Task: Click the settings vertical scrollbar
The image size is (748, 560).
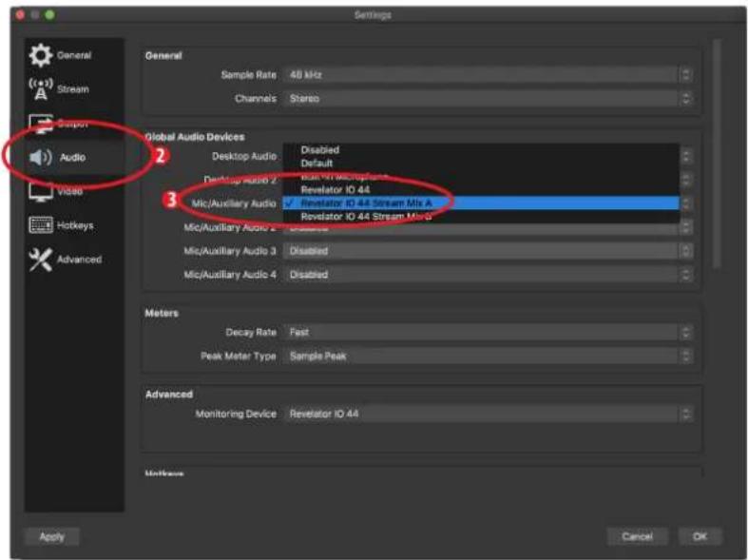Action: (x=716, y=154)
